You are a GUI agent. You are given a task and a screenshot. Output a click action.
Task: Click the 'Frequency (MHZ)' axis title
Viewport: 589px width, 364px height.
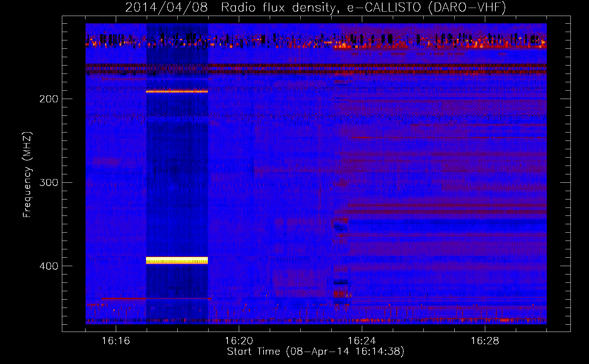(27, 174)
